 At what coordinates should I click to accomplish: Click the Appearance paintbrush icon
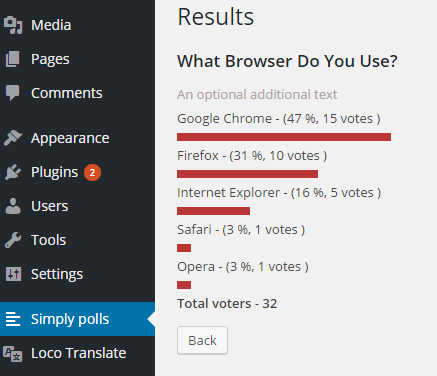[13, 138]
